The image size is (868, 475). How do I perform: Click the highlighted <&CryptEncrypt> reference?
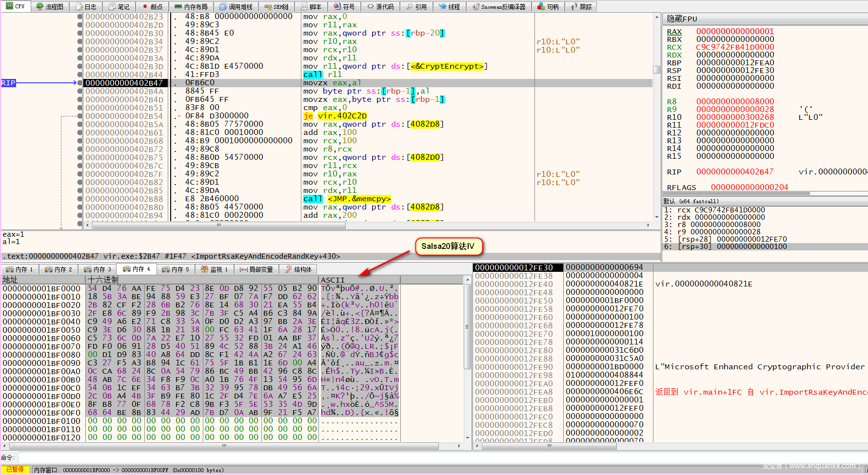tap(447, 66)
